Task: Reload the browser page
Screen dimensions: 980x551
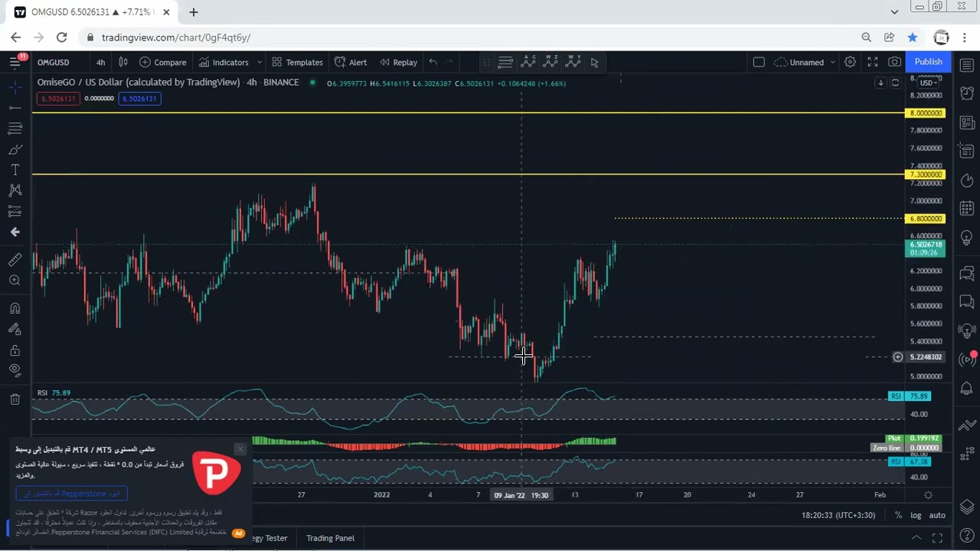Action: (61, 37)
